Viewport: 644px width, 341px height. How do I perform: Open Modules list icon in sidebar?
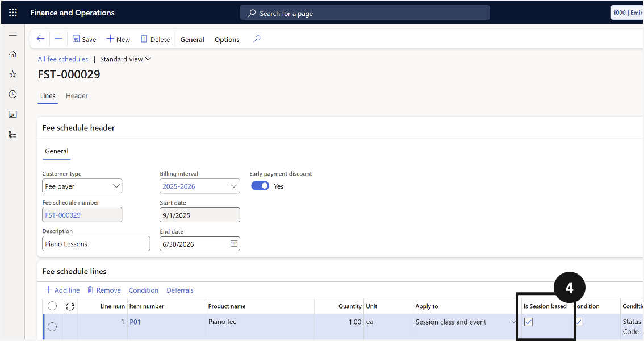click(x=12, y=134)
